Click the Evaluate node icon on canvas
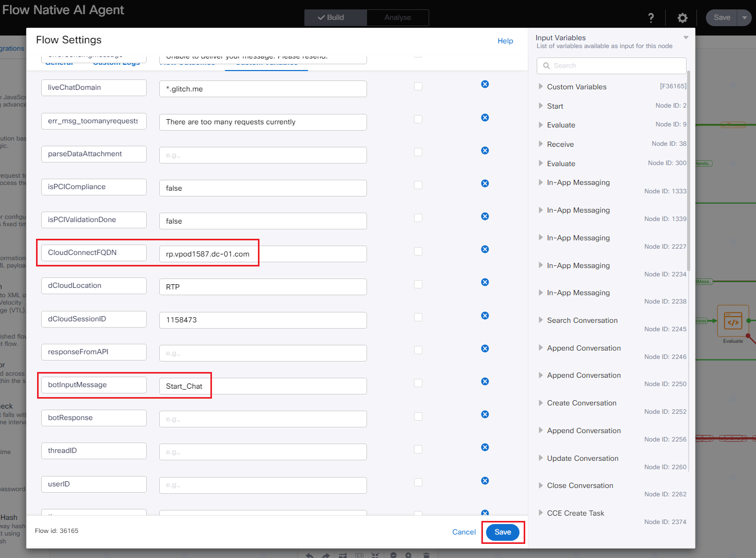The width and height of the screenshot is (756, 558). [x=733, y=322]
